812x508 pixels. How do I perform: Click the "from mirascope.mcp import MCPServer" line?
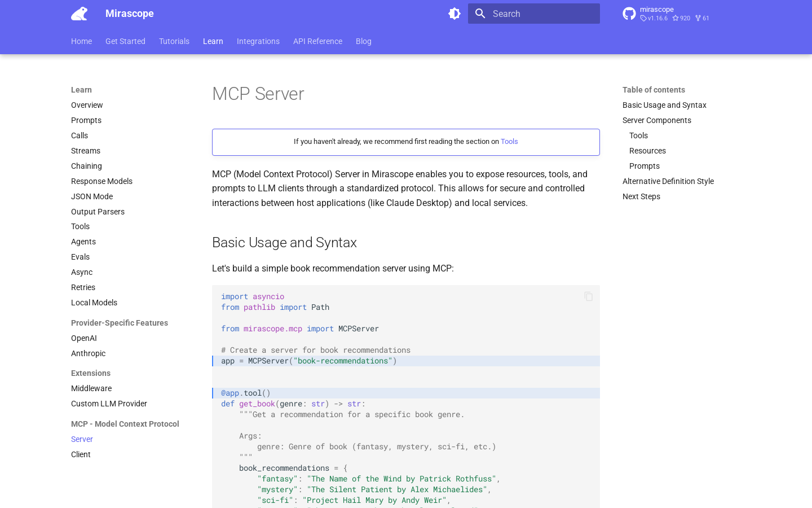pyautogui.click(x=300, y=329)
